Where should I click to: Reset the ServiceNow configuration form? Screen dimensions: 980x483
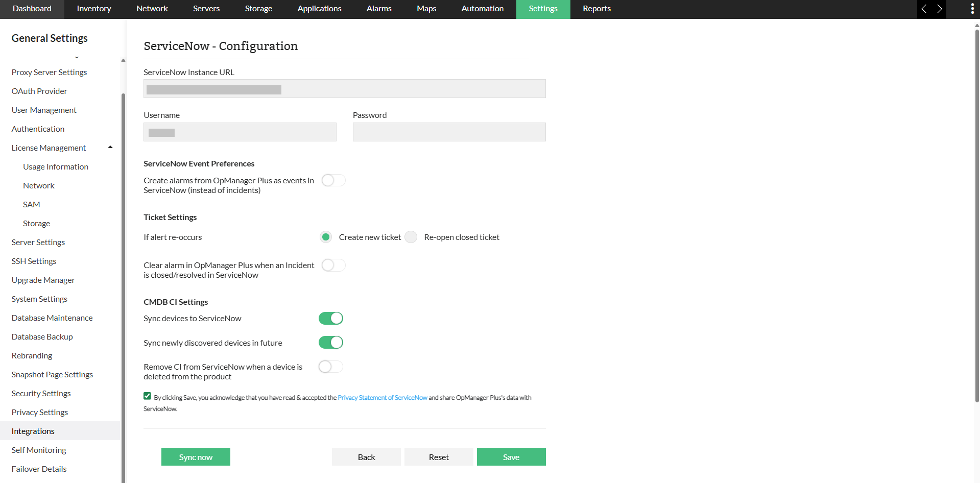[x=439, y=457]
